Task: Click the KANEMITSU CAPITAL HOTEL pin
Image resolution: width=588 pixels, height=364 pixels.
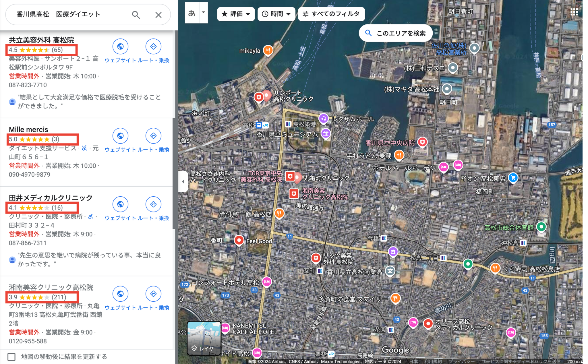Action: (225, 328)
